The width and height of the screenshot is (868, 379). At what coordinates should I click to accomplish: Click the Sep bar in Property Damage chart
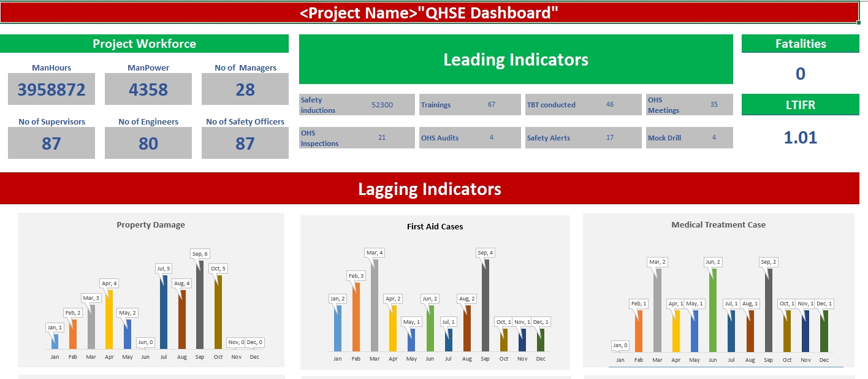pos(200,305)
